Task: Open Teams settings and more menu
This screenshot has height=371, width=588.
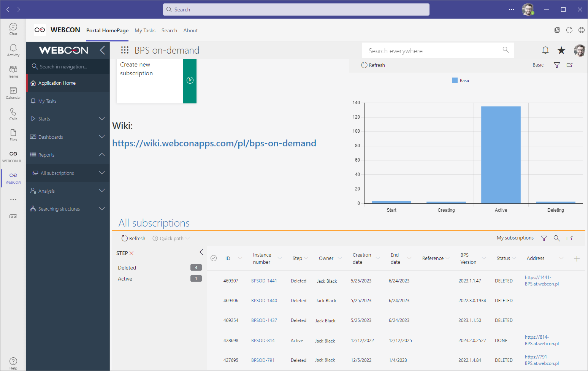Action: (512, 10)
